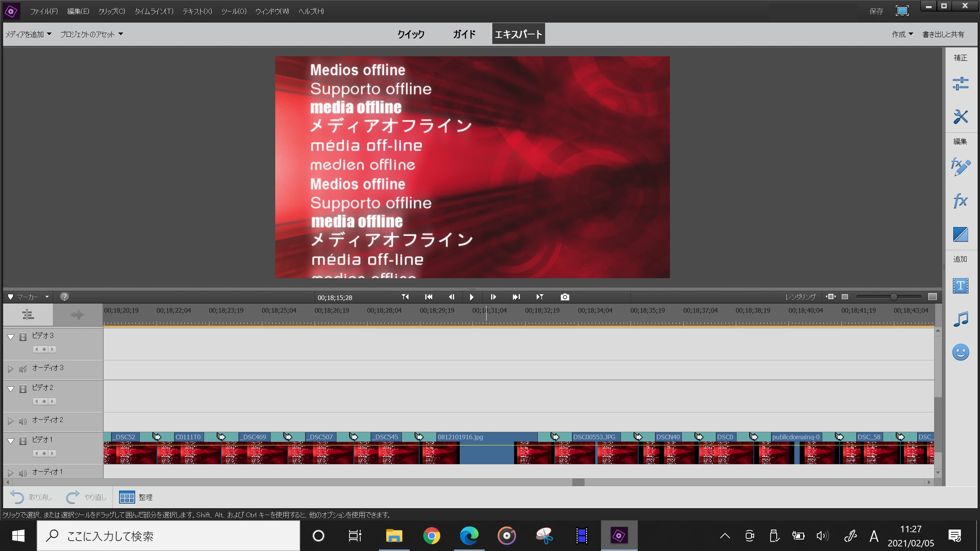This screenshot has height=551, width=980.
Task: Open the Tools wrench-scissors icon
Action: pyautogui.click(x=960, y=117)
